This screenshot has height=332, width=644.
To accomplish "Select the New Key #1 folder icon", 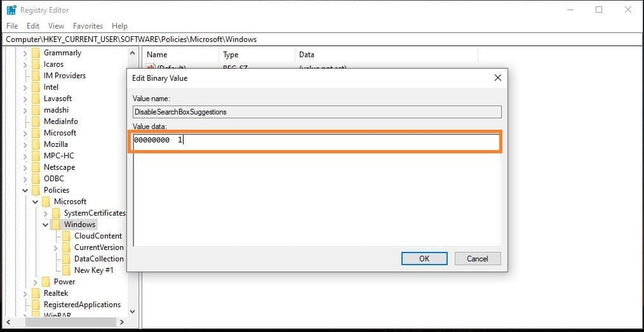I will 66,270.
